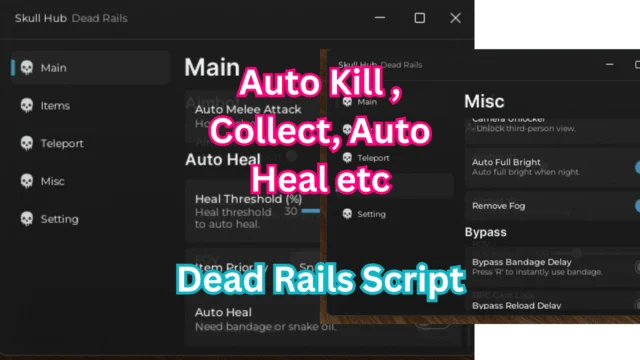Maximize the Skull Hub main window

click(x=420, y=18)
